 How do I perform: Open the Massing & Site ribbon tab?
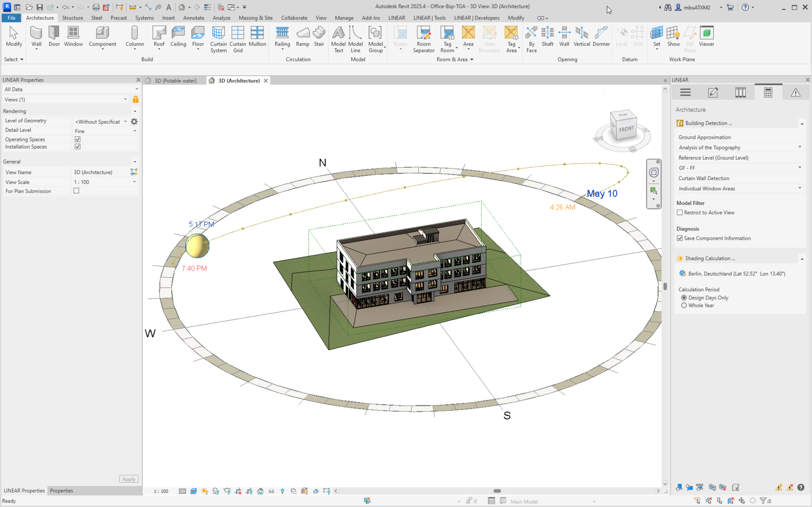pos(255,18)
